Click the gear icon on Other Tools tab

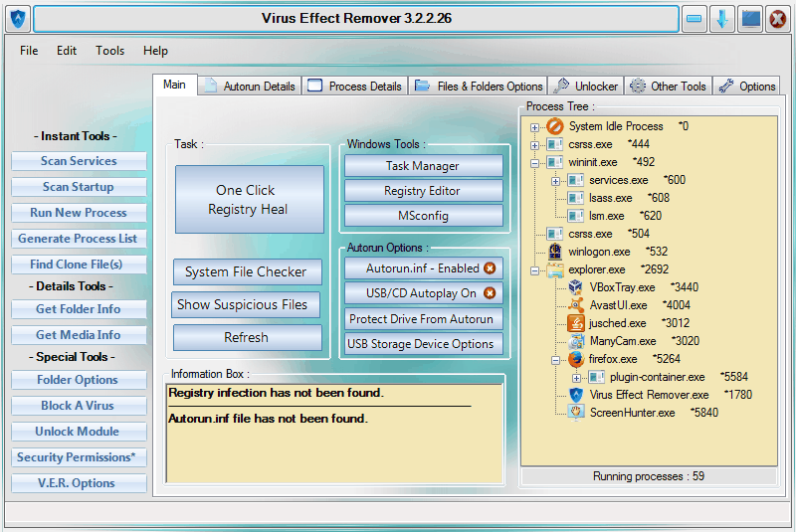pyautogui.click(x=638, y=86)
